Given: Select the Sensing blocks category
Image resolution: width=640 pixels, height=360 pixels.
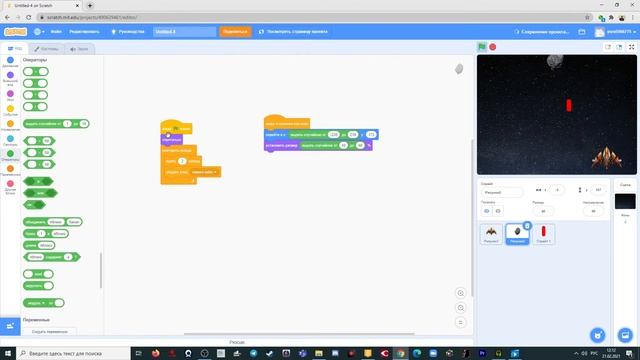Looking at the screenshot, I should 10,141.
